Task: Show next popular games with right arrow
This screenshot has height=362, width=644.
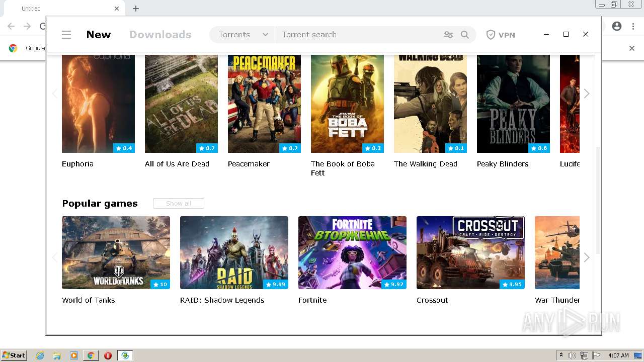Action: [587, 257]
